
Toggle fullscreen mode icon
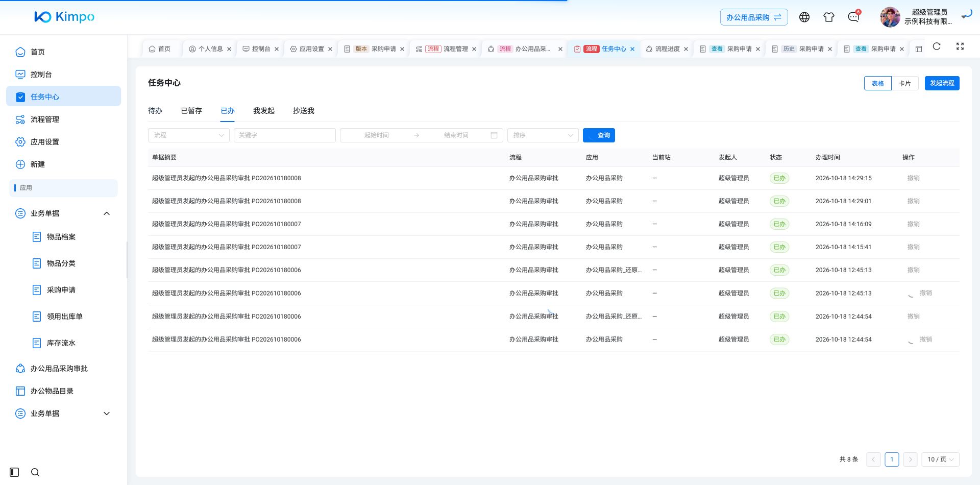click(x=960, y=46)
